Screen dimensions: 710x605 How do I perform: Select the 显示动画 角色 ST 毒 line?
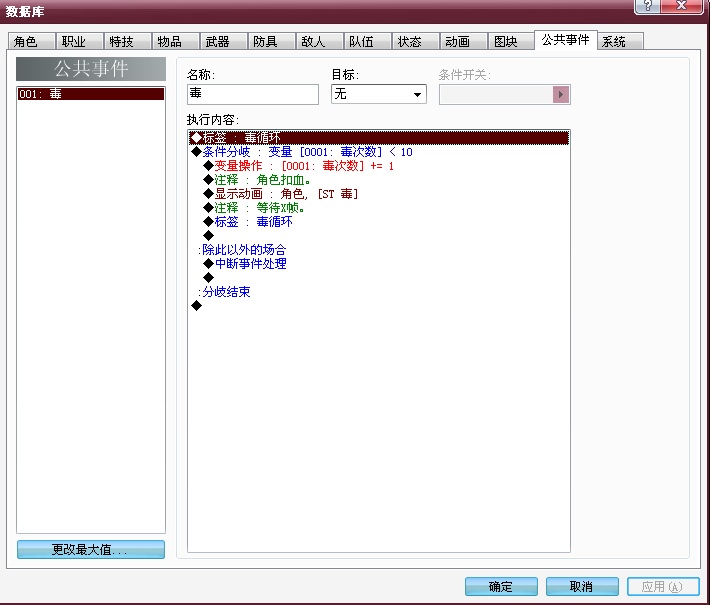[x=379, y=194]
